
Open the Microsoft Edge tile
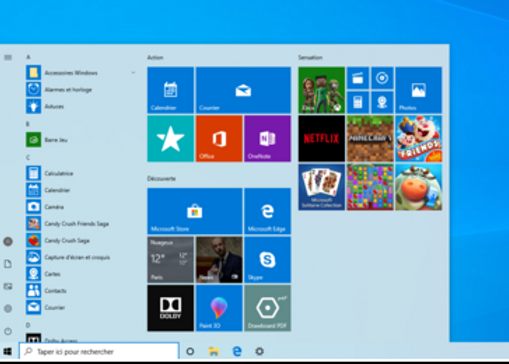268,211
